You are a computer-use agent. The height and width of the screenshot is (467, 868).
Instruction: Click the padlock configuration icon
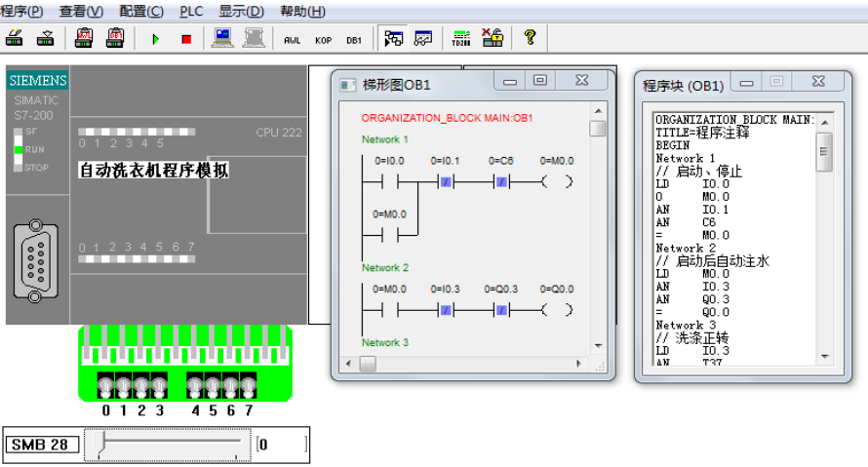[493, 38]
